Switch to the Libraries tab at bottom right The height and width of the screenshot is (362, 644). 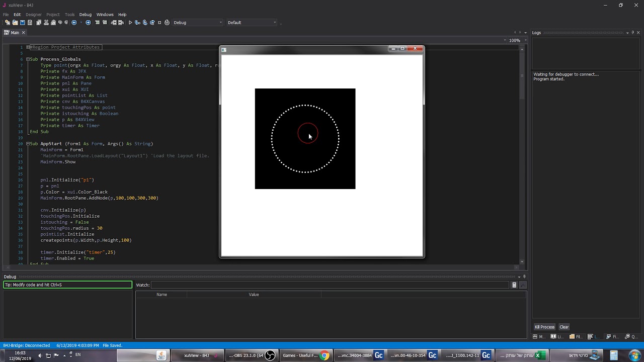(x=557, y=337)
